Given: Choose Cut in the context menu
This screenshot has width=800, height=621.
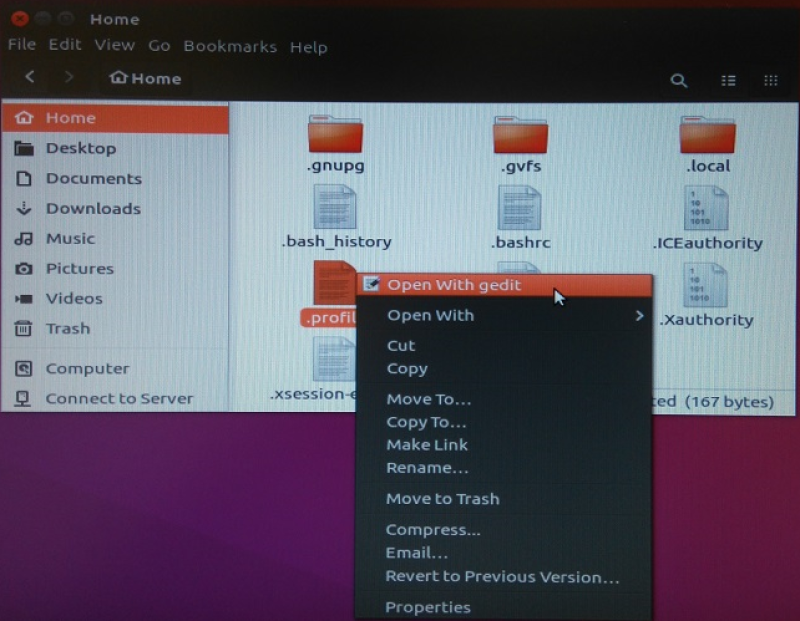Looking at the screenshot, I should pyautogui.click(x=504, y=345).
